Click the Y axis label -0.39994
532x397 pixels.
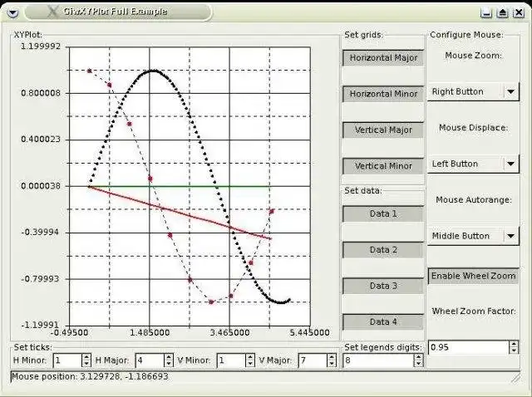(40, 233)
